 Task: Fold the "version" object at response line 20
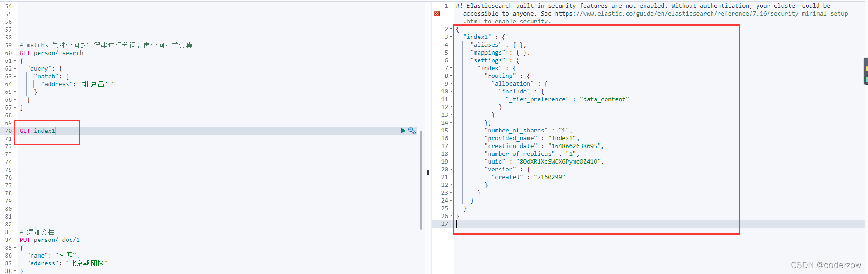(451, 170)
